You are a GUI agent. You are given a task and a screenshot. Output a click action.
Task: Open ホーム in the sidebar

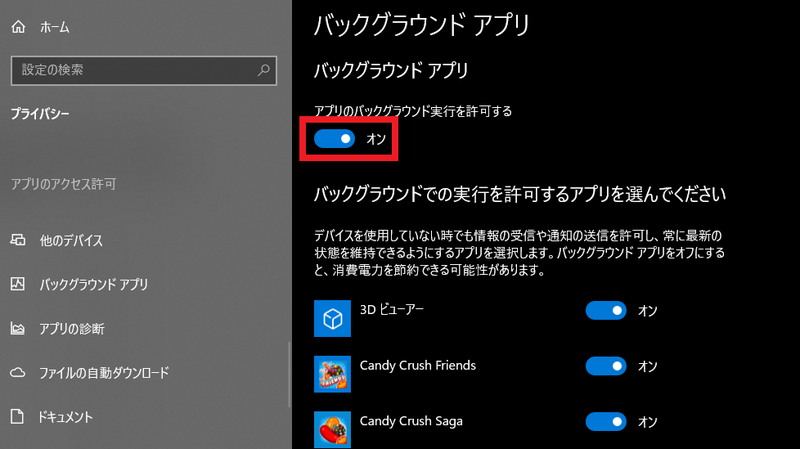click(55, 27)
